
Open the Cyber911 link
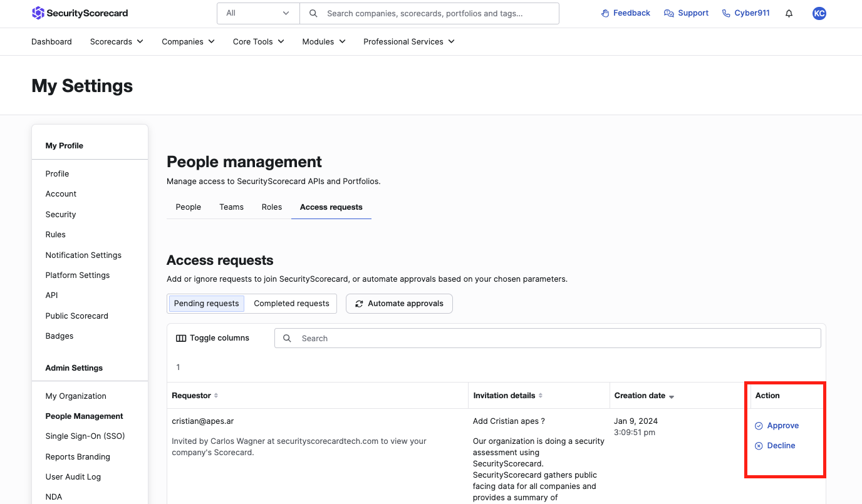coord(745,13)
